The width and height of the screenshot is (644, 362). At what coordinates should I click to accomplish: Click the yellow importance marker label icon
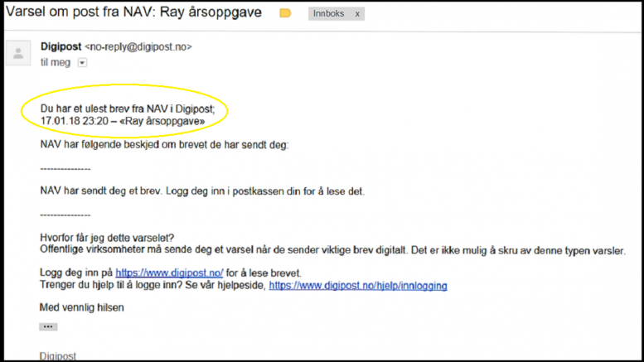(285, 13)
